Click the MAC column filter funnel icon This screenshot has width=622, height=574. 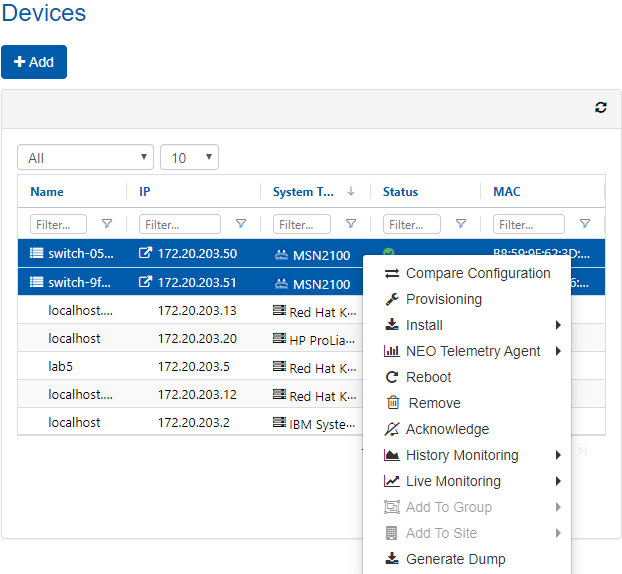coord(584,224)
